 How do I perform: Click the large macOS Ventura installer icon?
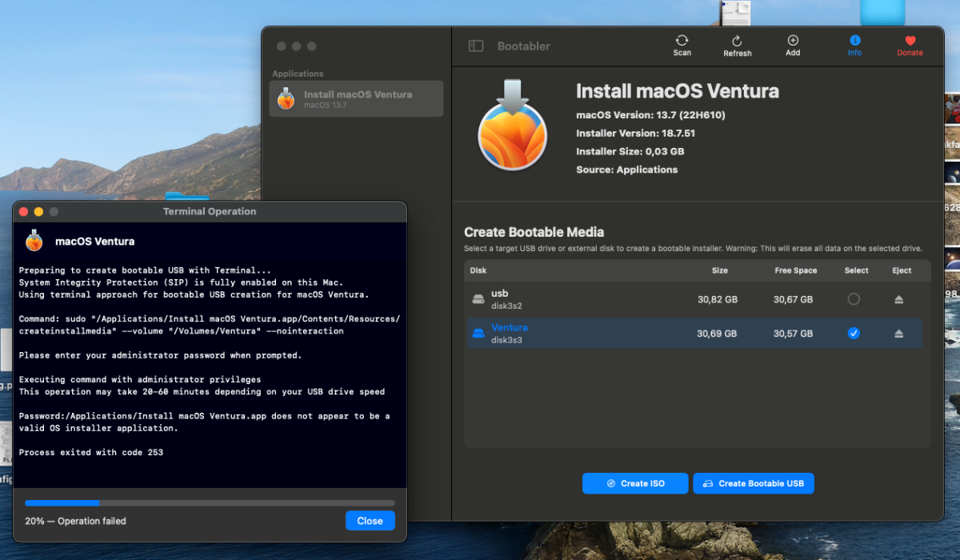click(x=512, y=126)
